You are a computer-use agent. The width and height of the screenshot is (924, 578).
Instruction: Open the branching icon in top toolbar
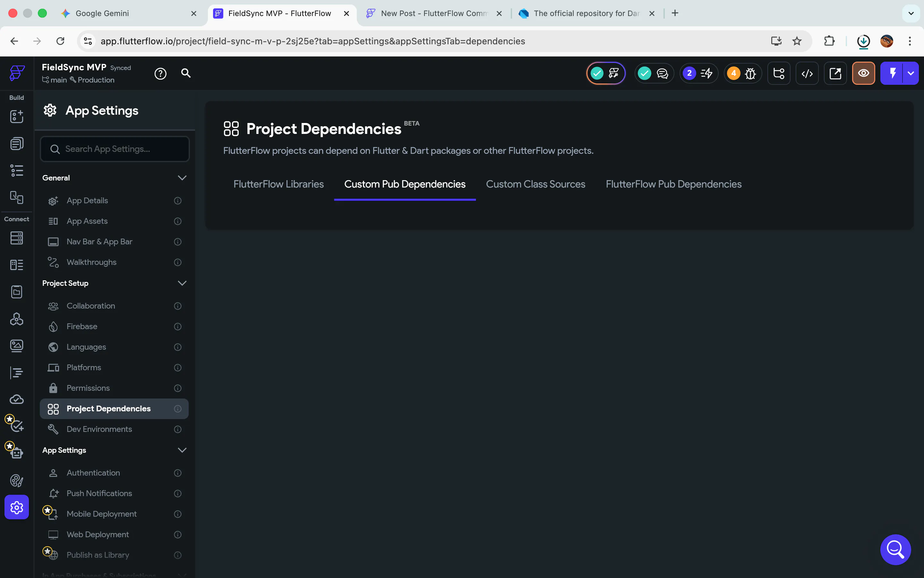tap(779, 74)
